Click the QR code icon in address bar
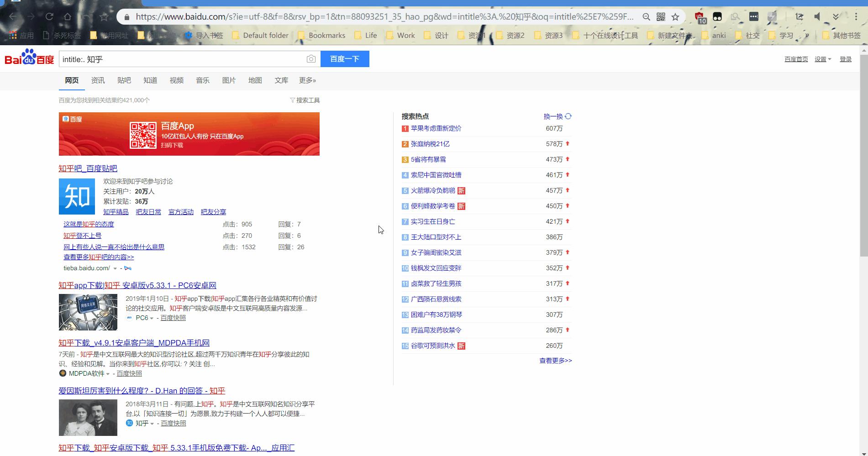This screenshot has width=868, height=456. (661, 17)
